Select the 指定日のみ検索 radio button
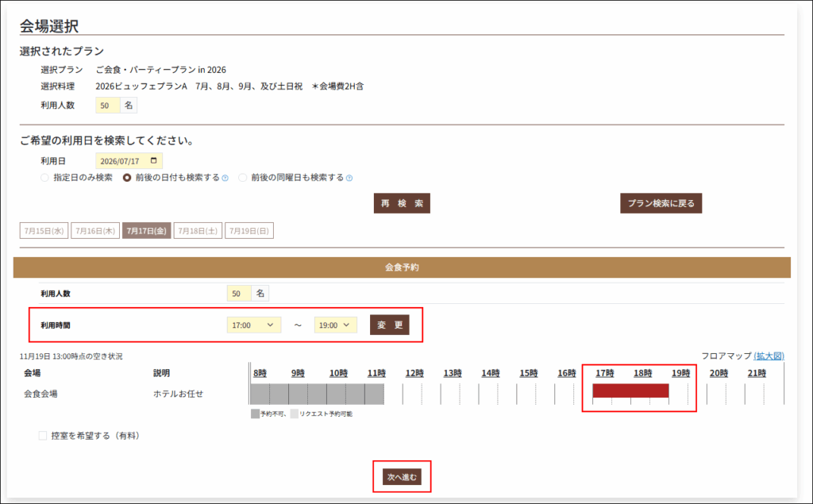Image resolution: width=813 pixels, height=504 pixels. coord(44,178)
